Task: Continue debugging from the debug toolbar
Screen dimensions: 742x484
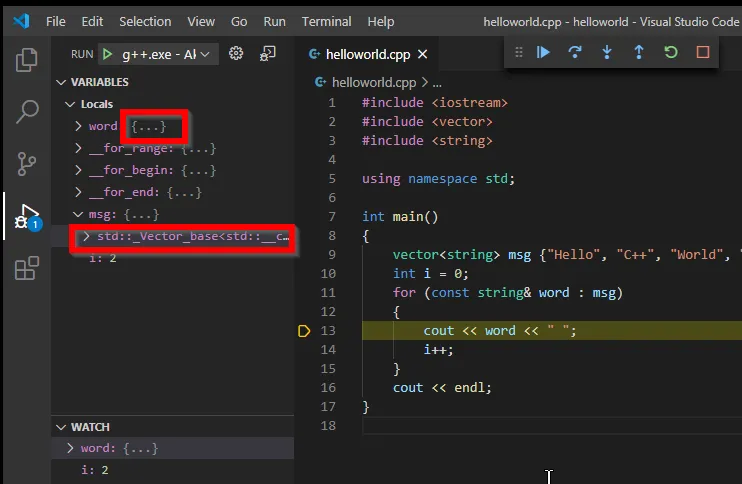Action: 543,52
